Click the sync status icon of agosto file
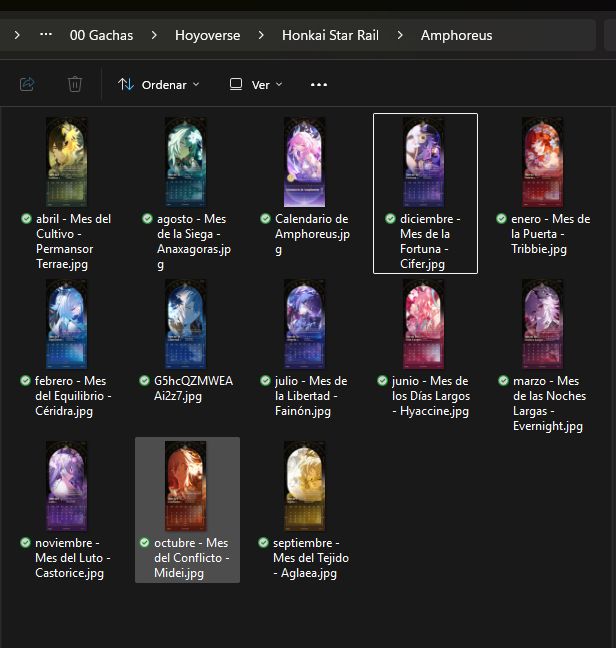The height and width of the screenshot is (648, 616). point(147,218)
